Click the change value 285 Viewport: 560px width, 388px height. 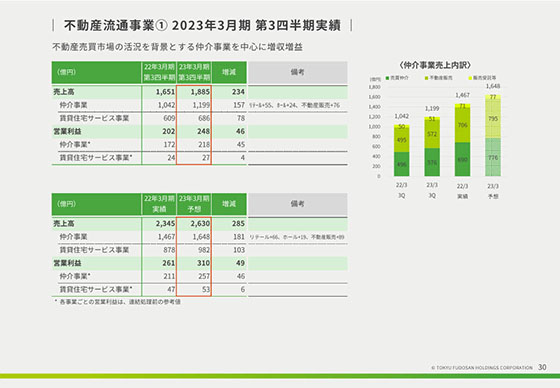(238, 224)
